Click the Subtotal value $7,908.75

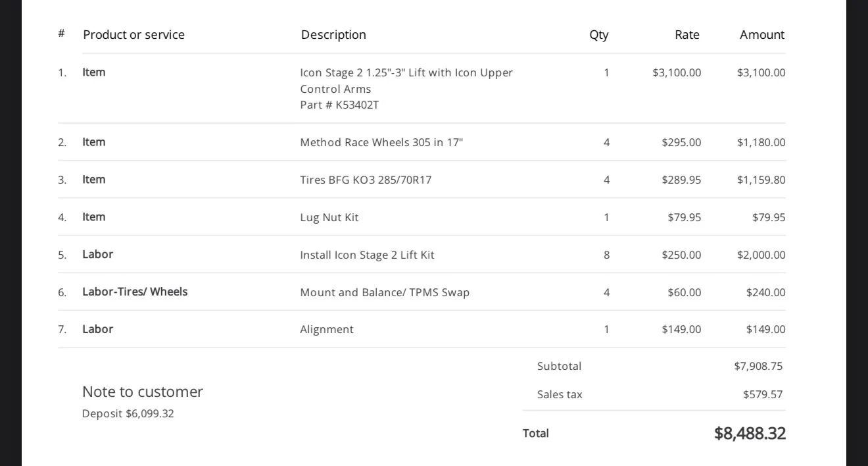[x=758, y=366]
